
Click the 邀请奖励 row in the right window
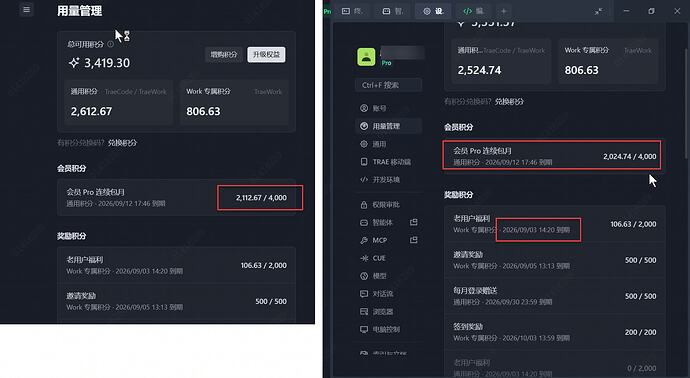pos(554,260)
